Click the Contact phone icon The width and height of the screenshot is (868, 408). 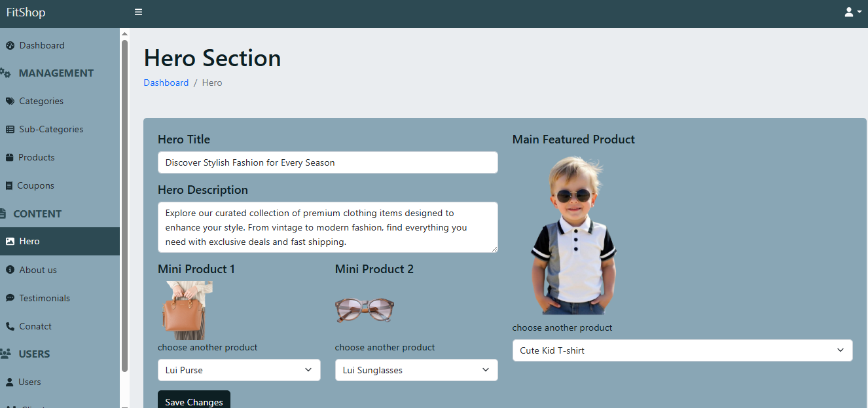coord(10,327)
